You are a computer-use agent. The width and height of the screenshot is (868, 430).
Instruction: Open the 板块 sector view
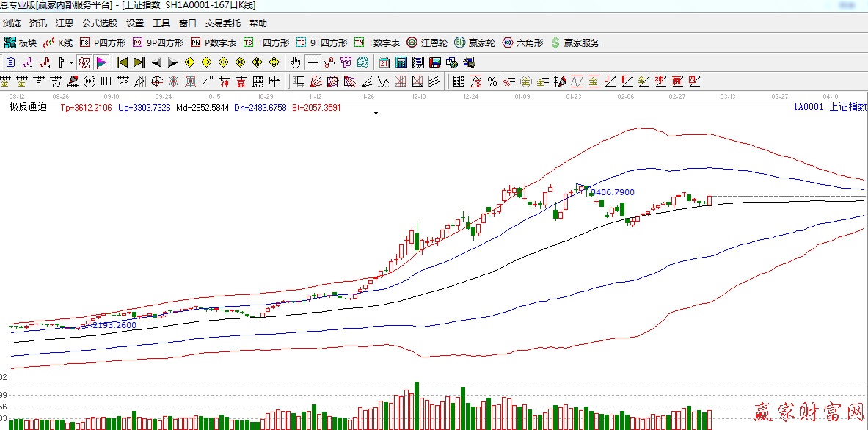tap(20, 43)
